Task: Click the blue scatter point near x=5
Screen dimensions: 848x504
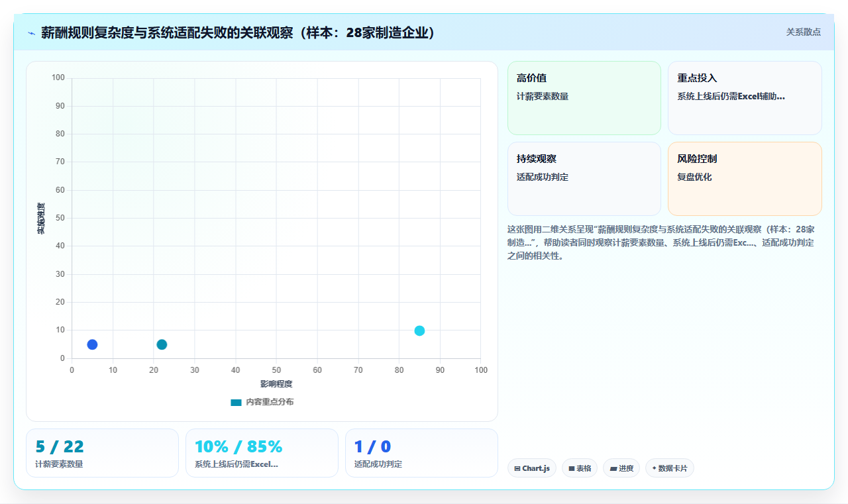Action: (92, 344)
